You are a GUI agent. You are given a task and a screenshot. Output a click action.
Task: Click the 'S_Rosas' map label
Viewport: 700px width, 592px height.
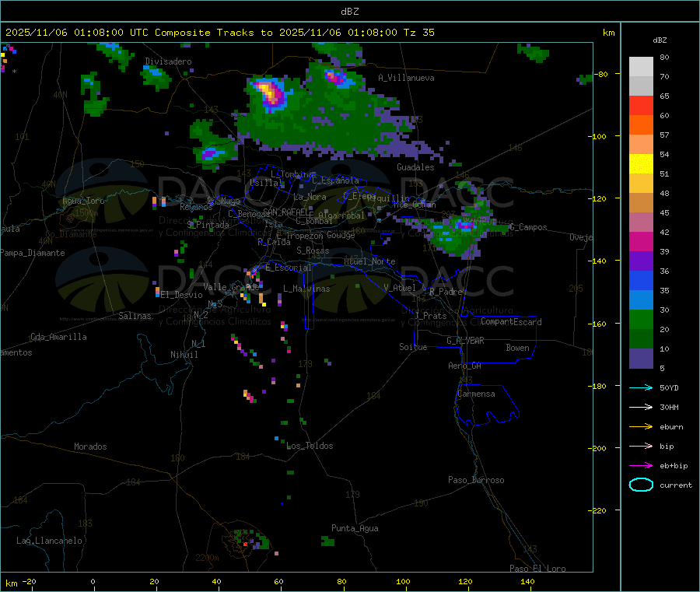313,250
